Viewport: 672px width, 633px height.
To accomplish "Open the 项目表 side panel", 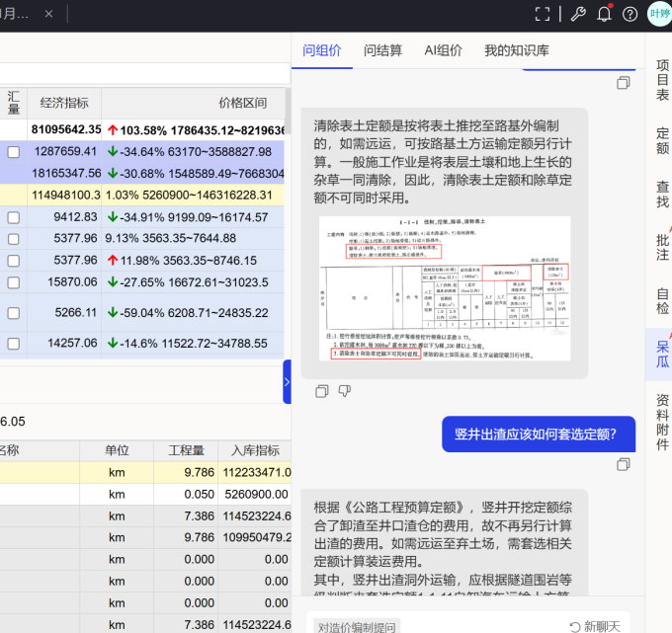I will 662,79.
